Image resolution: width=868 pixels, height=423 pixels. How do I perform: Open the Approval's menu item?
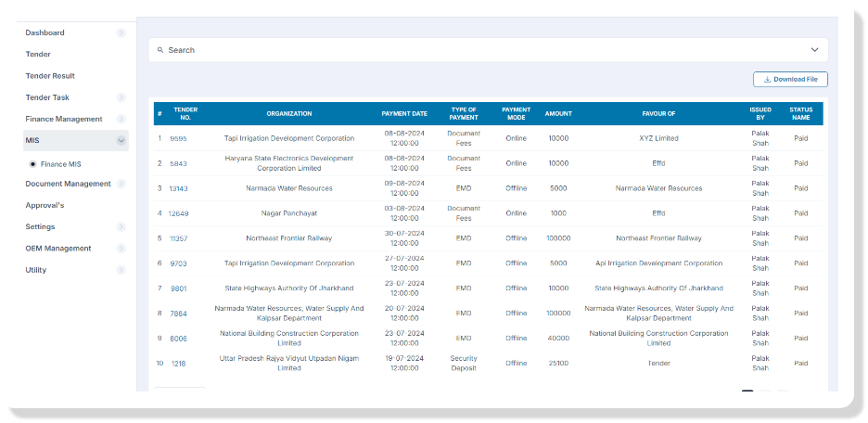(45, 205)
